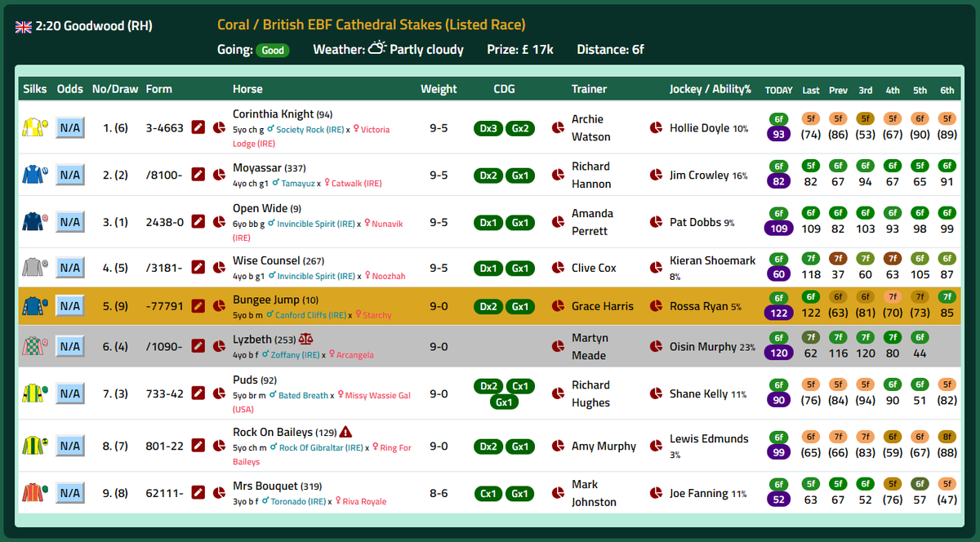Click the UK flag beside 2:20 Goodwood
This screenshot has height=542, width=980.
tap(24, 26)
